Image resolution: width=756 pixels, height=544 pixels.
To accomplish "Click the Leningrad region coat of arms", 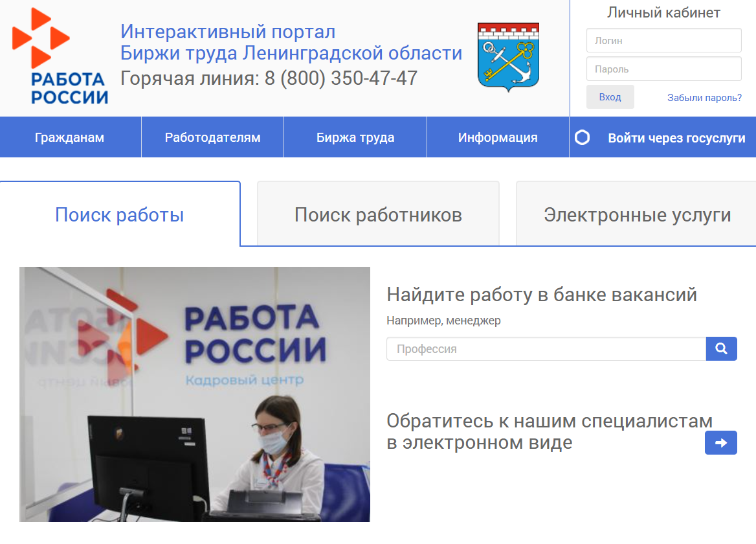I will pyautogui.click(x=508, y=57).
